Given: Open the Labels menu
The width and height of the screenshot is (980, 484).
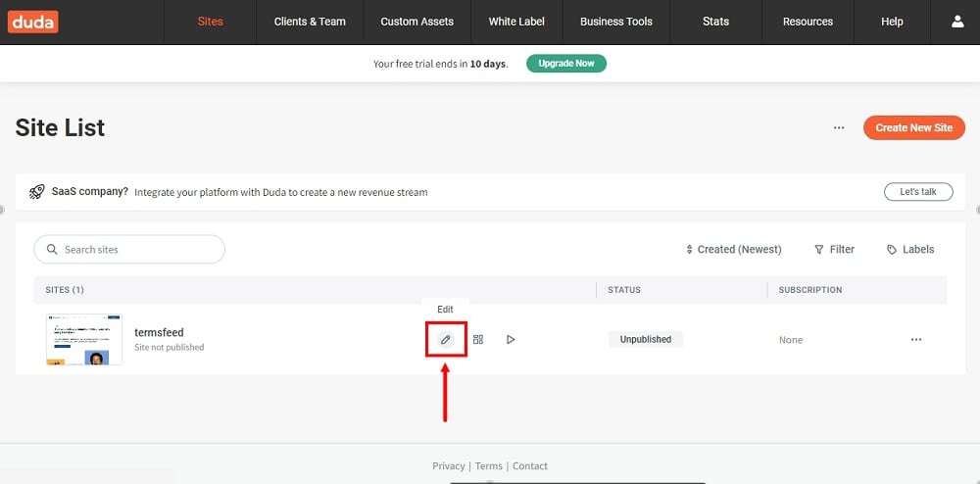Looking at the screenshot, I should coord(910,250).
